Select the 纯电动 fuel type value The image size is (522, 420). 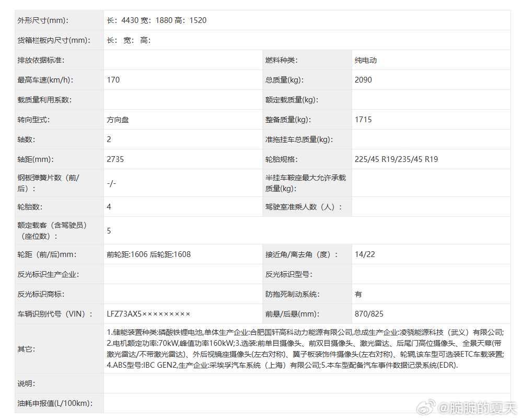(366, 60)
